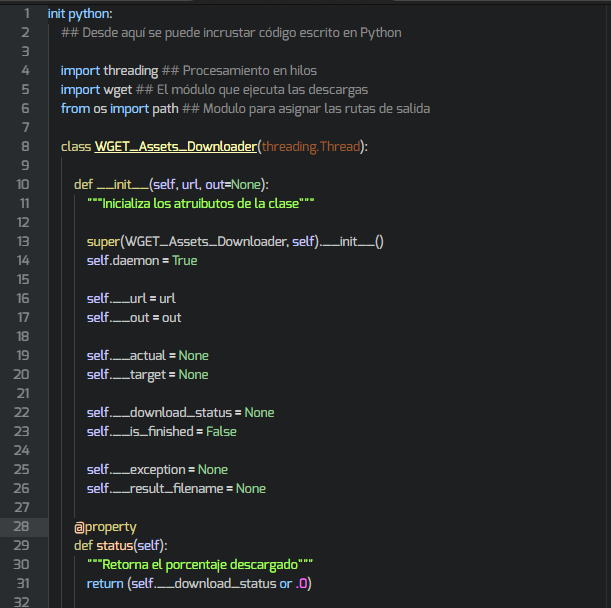Image resolution: width=611 pixels, height=608 pixels.
Task: Click line number 28 in the gutter
Action: tap(22, 526)
